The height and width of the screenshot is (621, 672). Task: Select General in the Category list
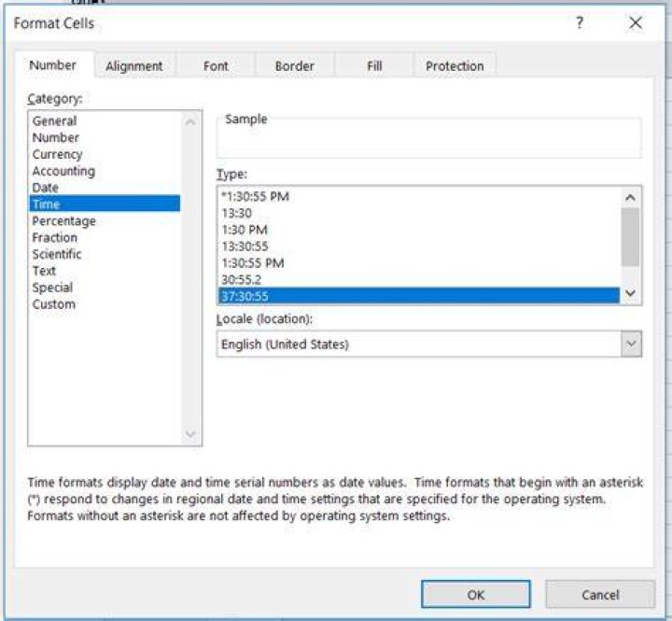[x=105, y=121]
